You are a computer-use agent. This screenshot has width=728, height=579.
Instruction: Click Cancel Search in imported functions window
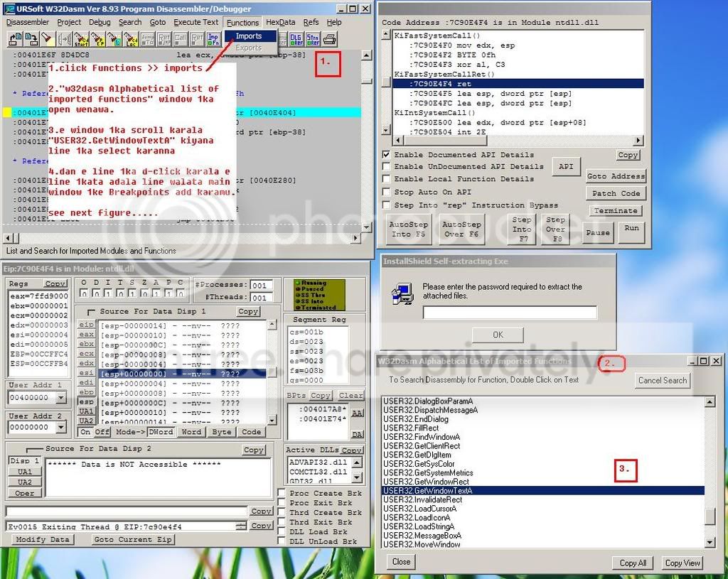pos(663,380)
